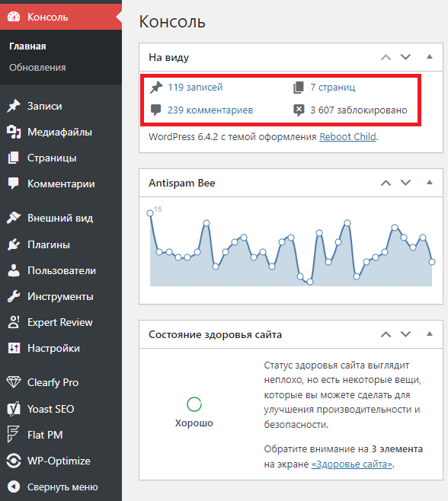Open Медиафайлы media icon in sidebar
This screenshot has height=501, width=448.
click(14, 132)
